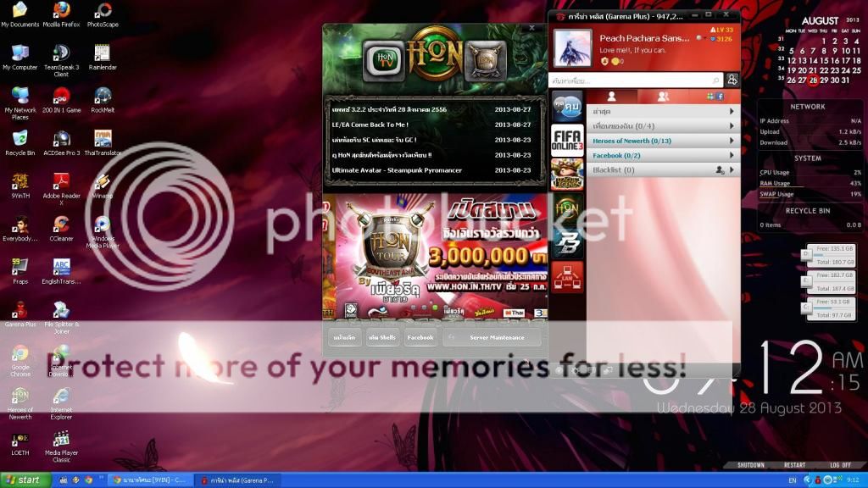Open the ThaiTranslator desktop icon

pos(103,142)
